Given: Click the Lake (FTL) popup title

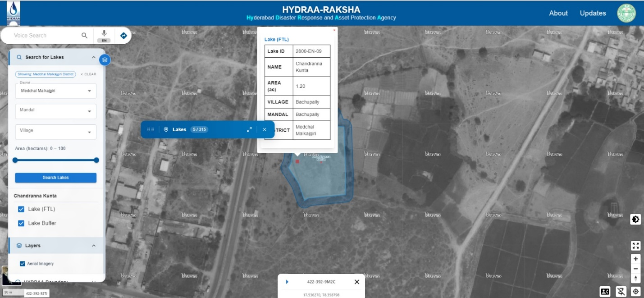Looking at the screenshot, I should coord(277,40).
